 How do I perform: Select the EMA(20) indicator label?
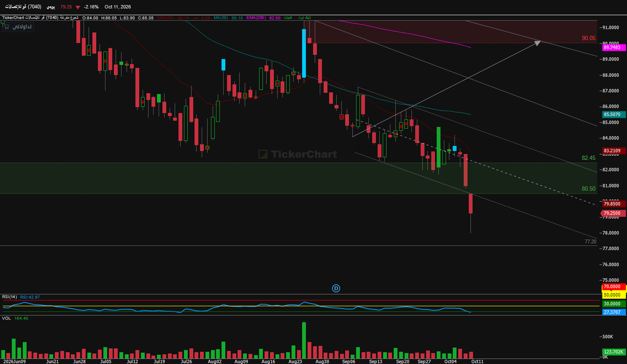pos(165,18)
